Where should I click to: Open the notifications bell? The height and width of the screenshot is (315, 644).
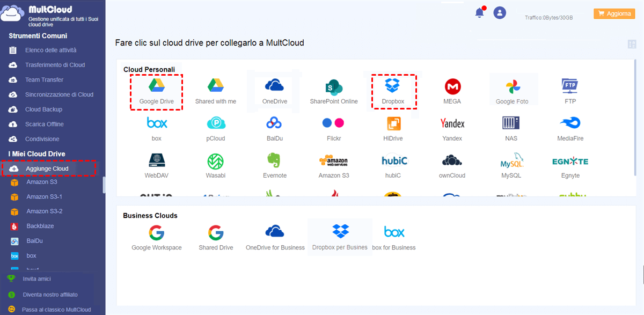coord(480,13)
